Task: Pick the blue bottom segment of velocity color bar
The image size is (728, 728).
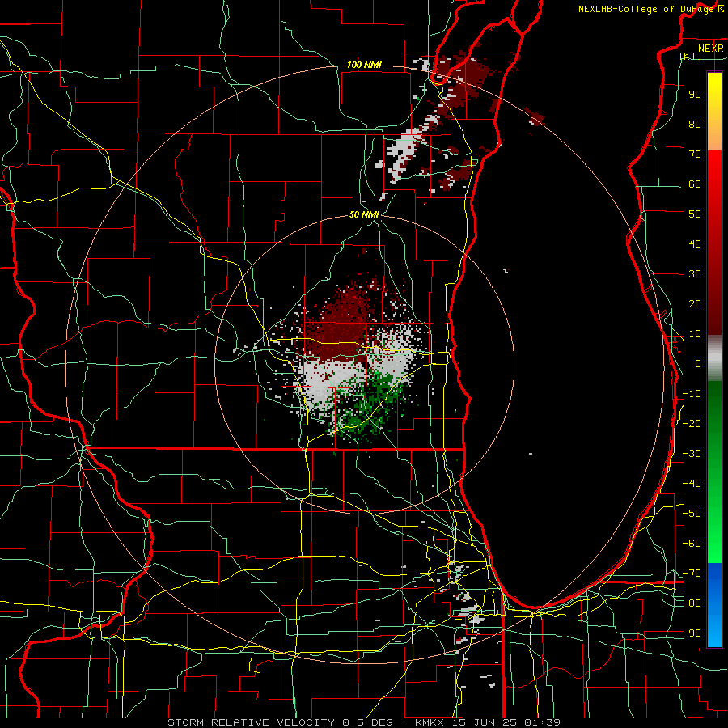Action: [714, 605]
